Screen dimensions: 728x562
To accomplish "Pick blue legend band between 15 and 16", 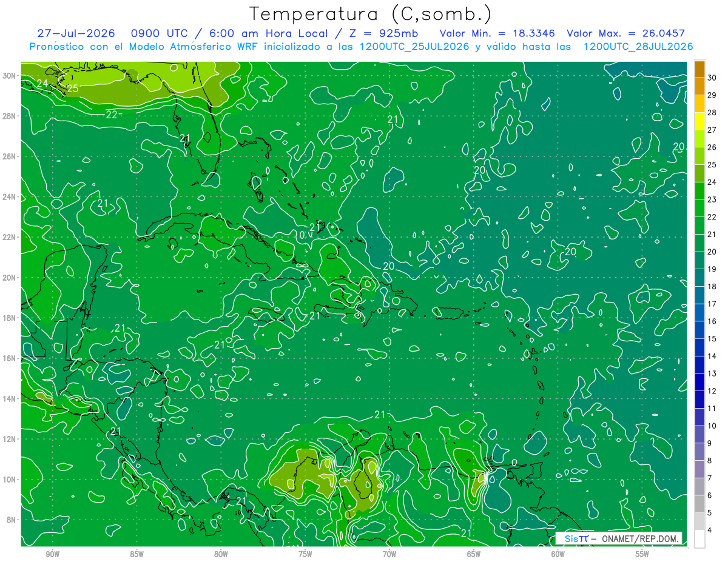I will pos(699,330).
